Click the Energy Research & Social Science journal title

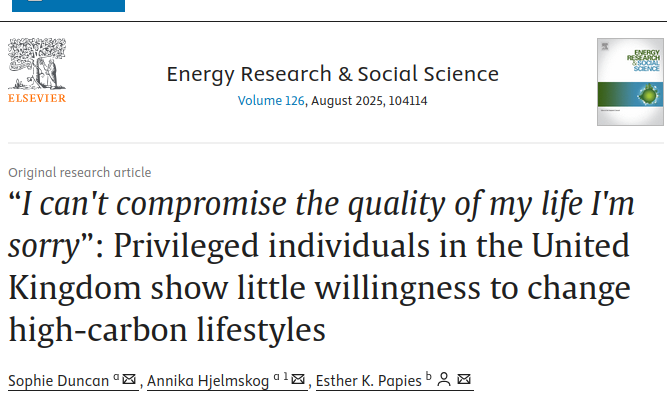[333, 74]
